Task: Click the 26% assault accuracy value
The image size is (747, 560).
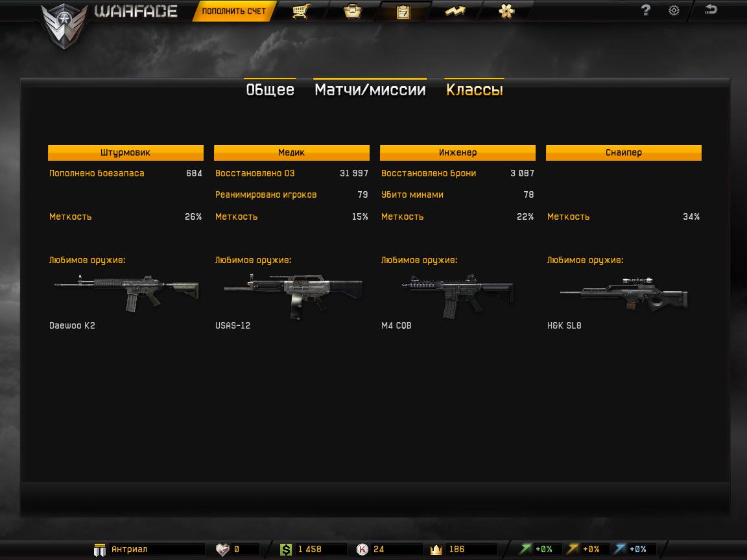Action: tap(193, 216)
